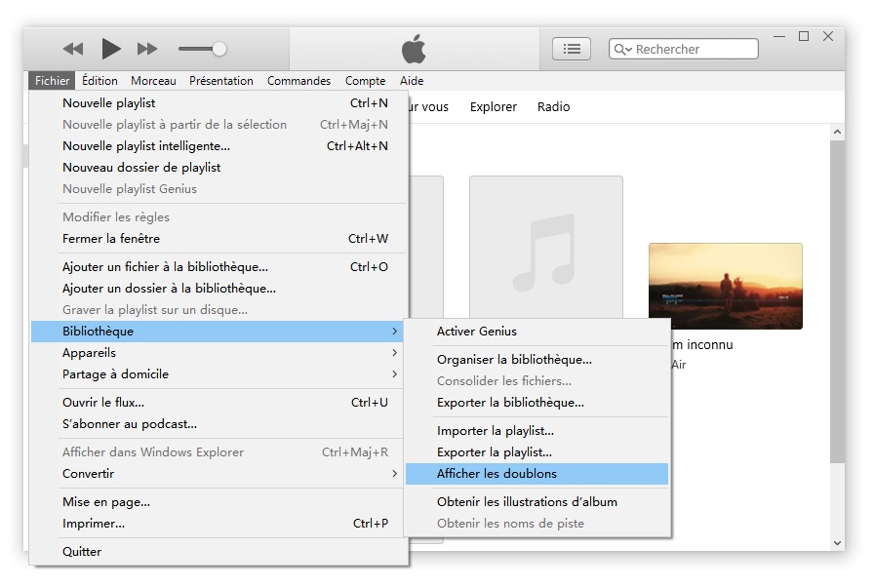Image resolution: width=874 pixels, height=588 pixels.
Task: Open the album with music note placeholder
Action: pos(546,248)
